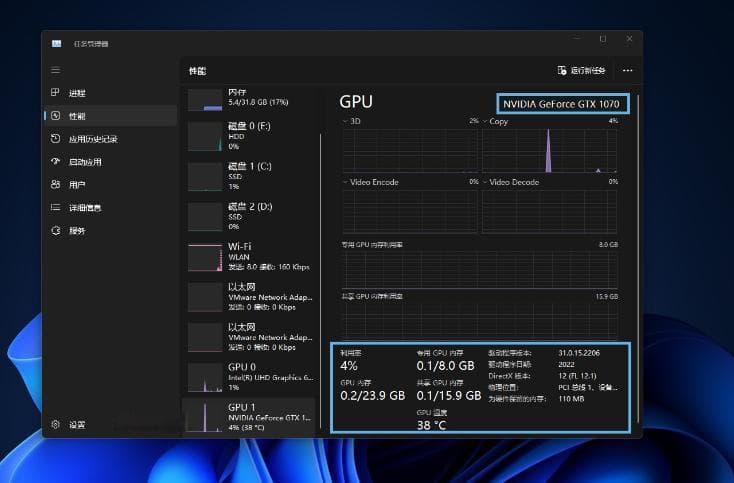Click the NVIDIA GeForce GTX 1070 title
Image resolution: width=734 pixels, height=483 pixels.
pos(561,104)
